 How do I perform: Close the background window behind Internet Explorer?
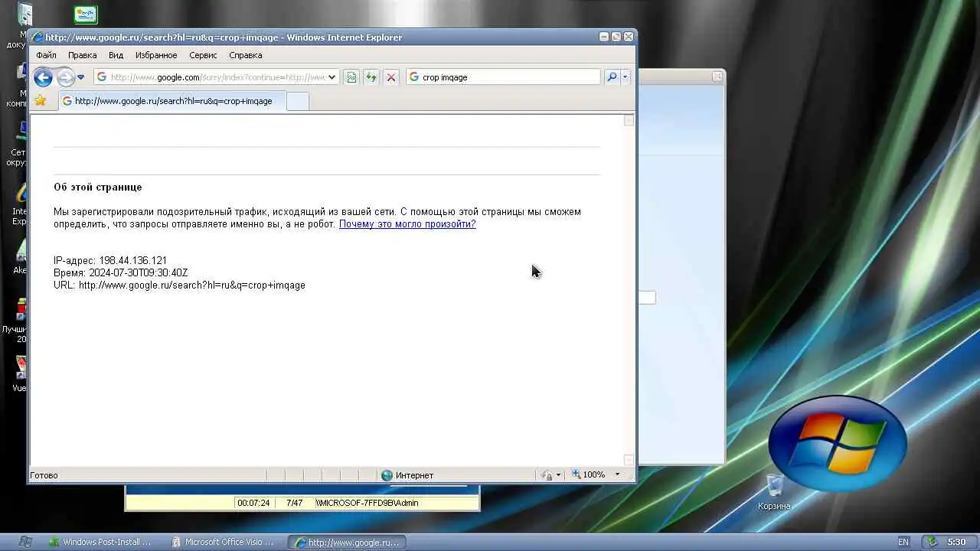point(717,77)
